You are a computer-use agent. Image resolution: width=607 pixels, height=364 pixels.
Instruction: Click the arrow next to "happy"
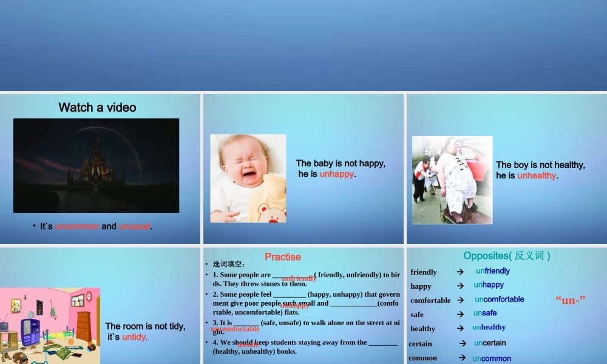pyautogui.click(x=460, y=286)
